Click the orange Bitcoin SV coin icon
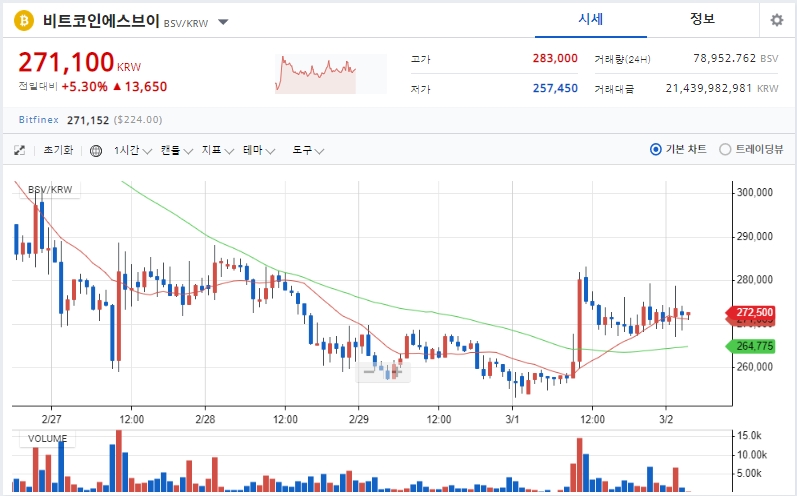 click(x=23, y=21)
